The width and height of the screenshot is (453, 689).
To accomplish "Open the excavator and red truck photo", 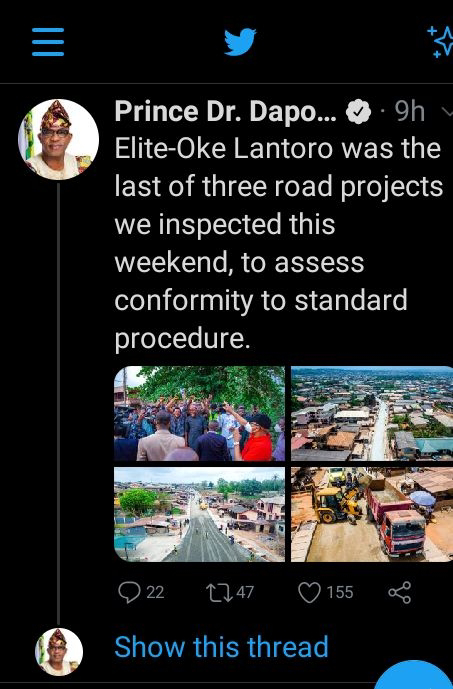I will click(372, 515).
